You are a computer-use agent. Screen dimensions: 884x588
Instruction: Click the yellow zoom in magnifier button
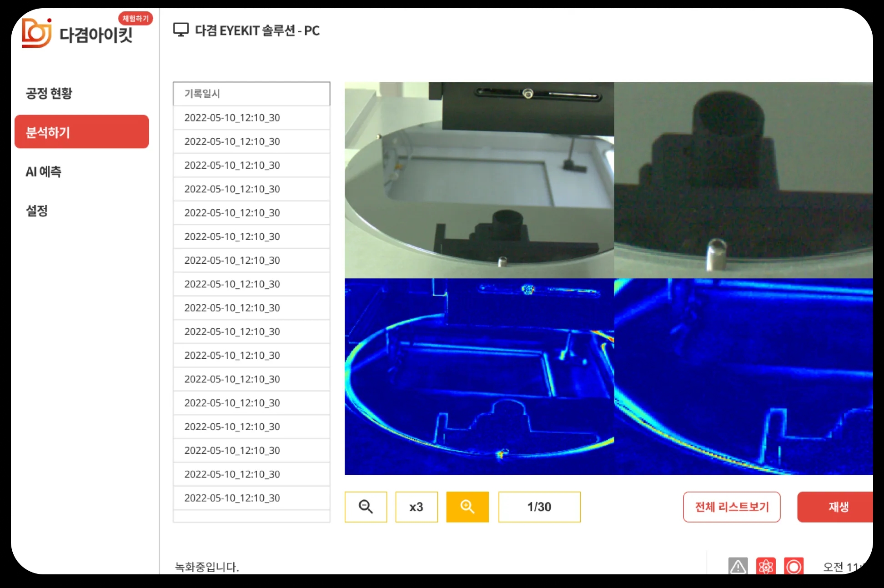pyautogui.click(x=467, y=507)
